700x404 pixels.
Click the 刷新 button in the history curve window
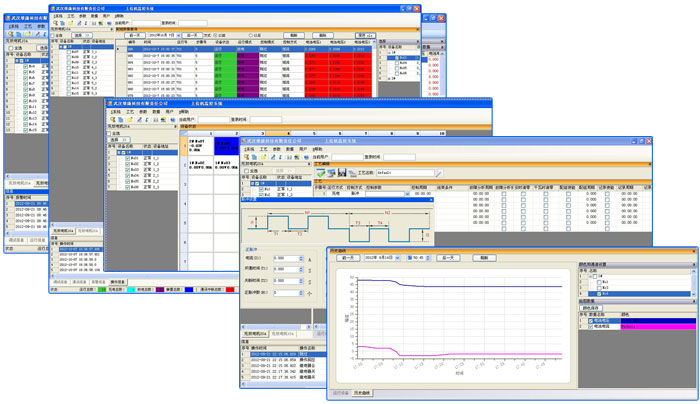pos(483,257)
